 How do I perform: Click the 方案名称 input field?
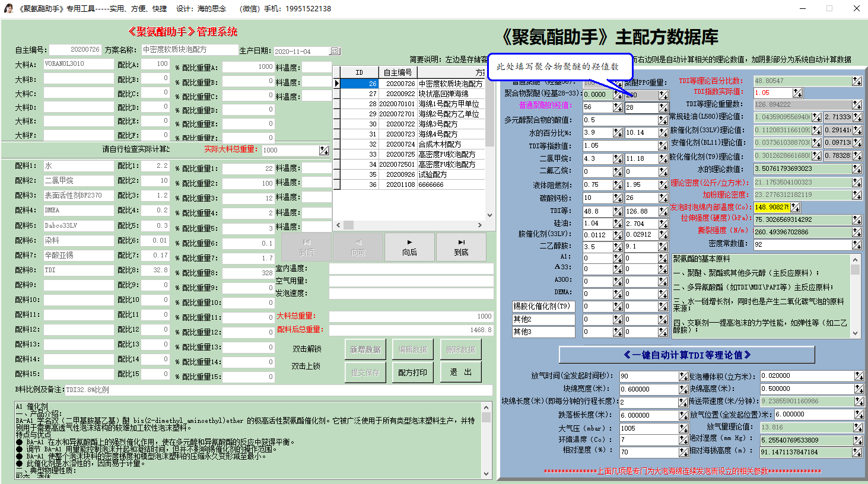tap(190, 50)
